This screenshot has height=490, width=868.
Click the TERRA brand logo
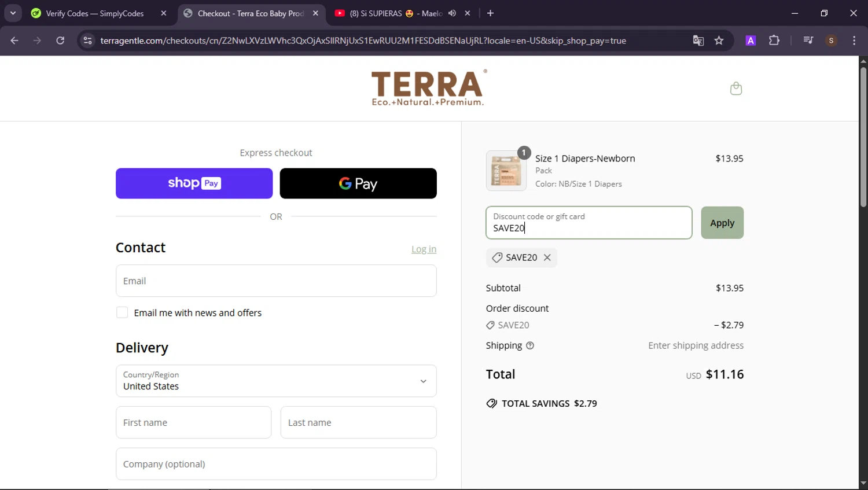(429, 88)
